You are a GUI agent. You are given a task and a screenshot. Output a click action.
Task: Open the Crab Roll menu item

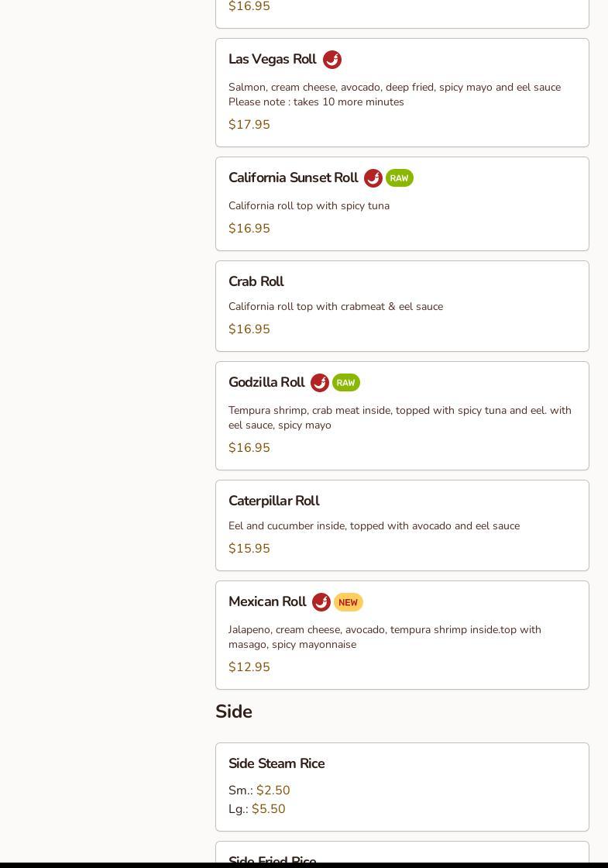[x=256, y=281]
